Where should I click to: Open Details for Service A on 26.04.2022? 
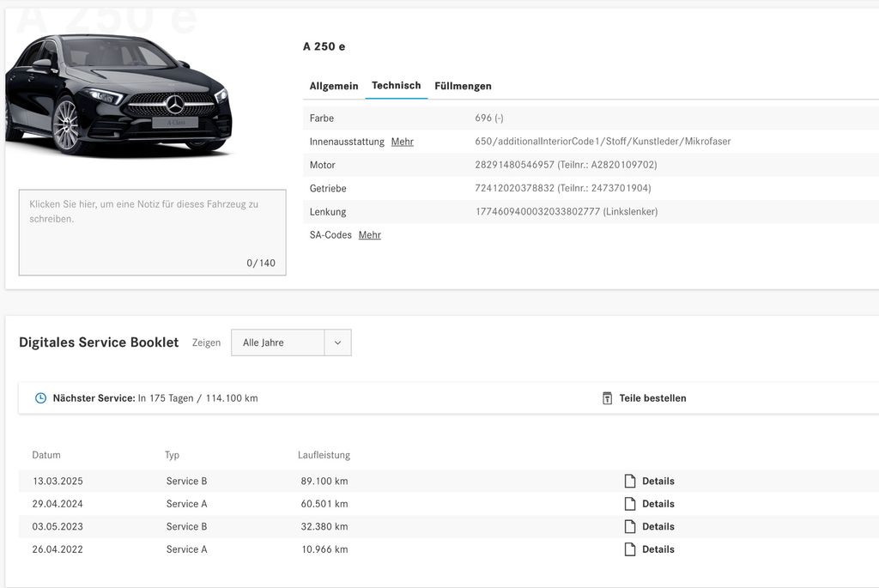[x=658, y=549]
